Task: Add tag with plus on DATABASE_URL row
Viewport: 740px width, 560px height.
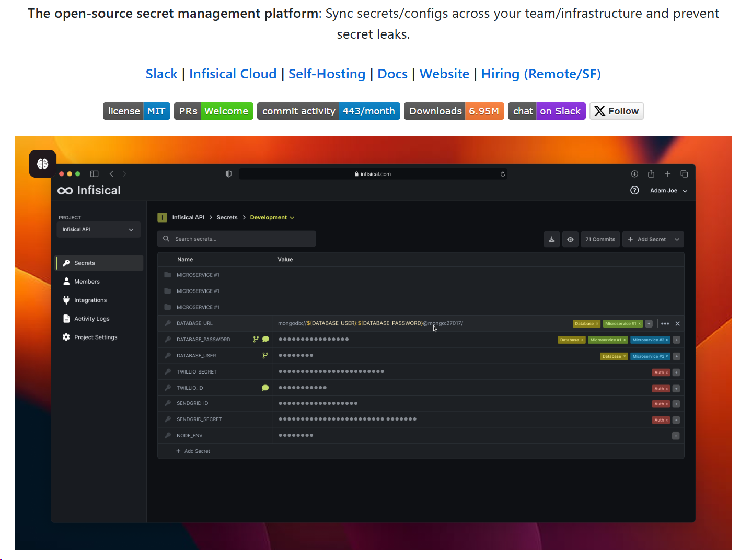Action: point(649,324)
